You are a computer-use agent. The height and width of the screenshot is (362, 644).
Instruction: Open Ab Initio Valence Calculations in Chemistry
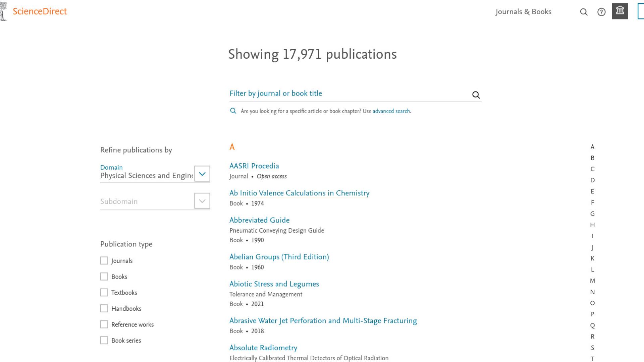[x=299, y=193]
